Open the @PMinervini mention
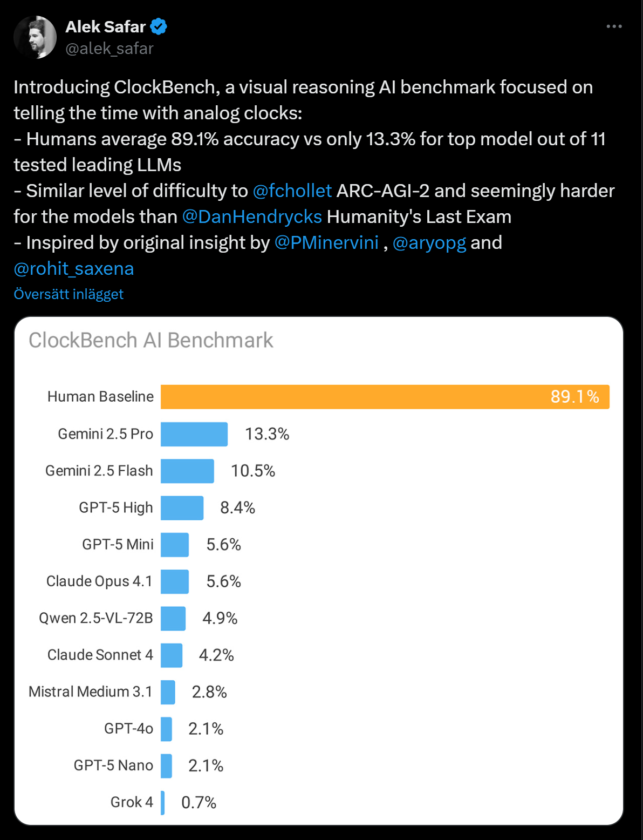 326,242
